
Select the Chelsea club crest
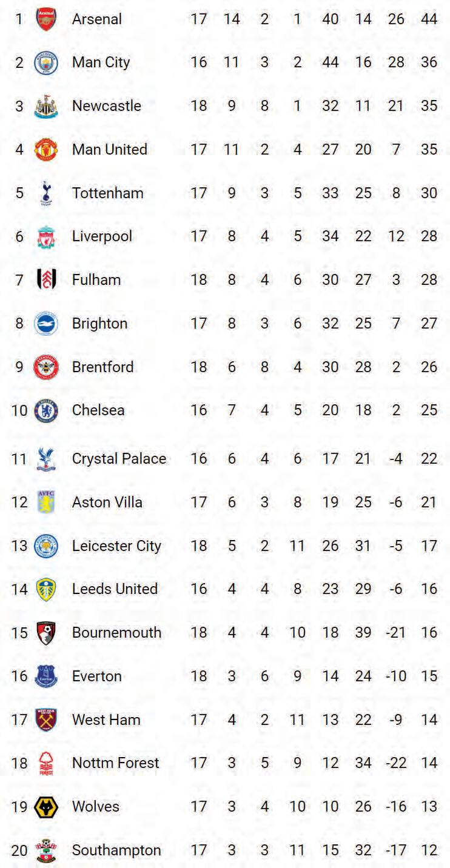click(x=46, y=410)
